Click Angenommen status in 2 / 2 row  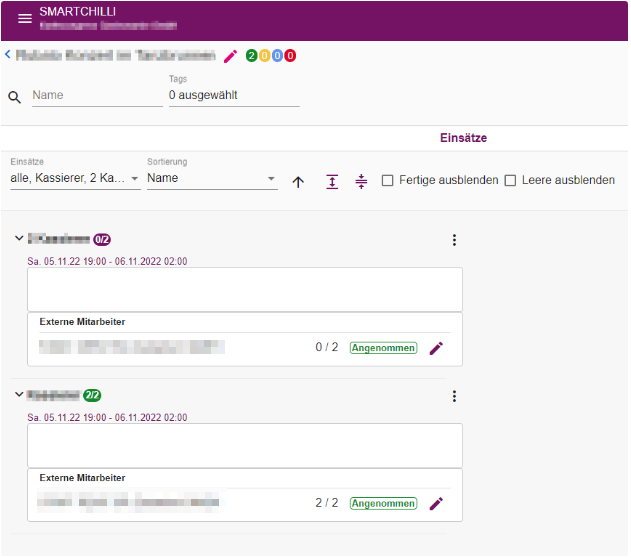coord(384,504)
